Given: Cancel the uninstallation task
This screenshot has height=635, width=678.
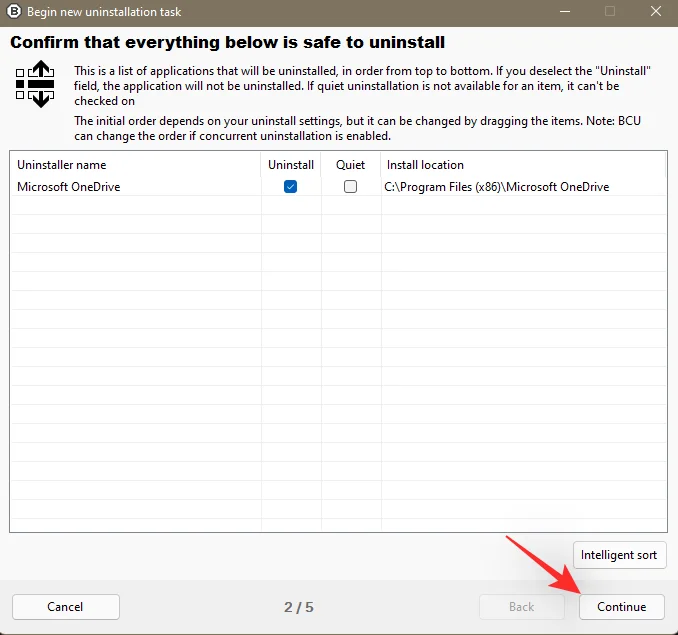Looking at the screenshot, I should pos(66,607).
